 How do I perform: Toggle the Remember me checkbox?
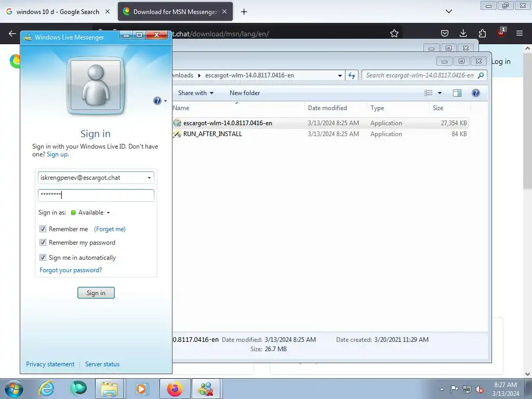[43, 229]
